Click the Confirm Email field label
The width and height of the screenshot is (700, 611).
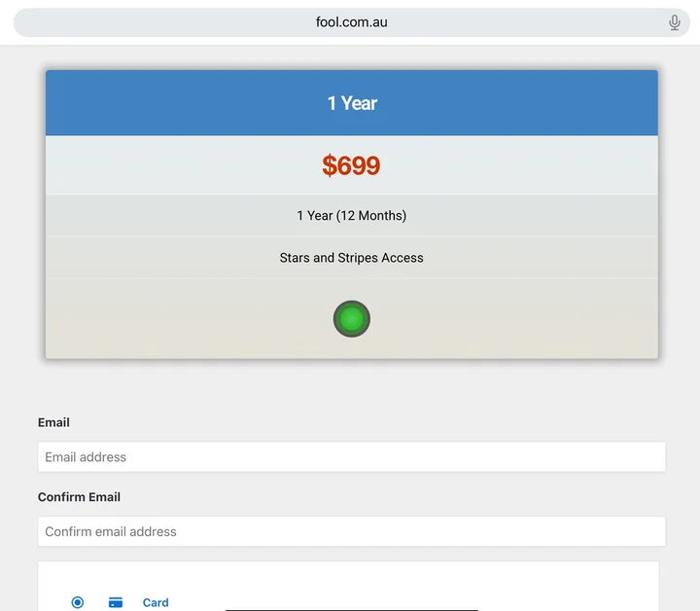click(x=79, y=497)
